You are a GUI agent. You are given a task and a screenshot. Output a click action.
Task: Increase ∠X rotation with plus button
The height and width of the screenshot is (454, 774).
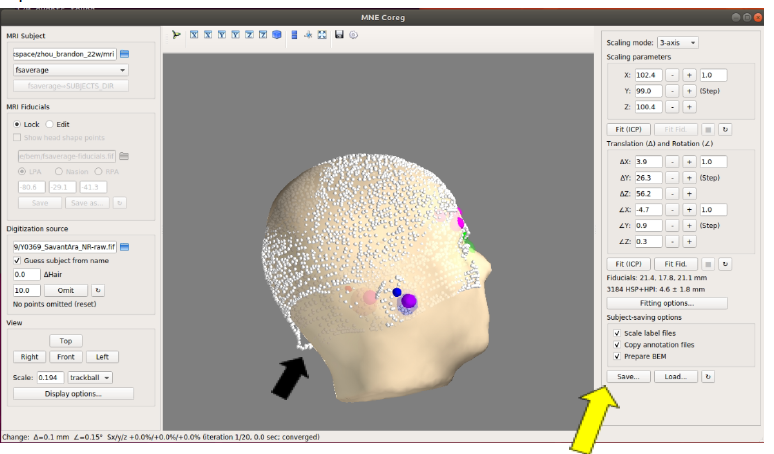690,209
